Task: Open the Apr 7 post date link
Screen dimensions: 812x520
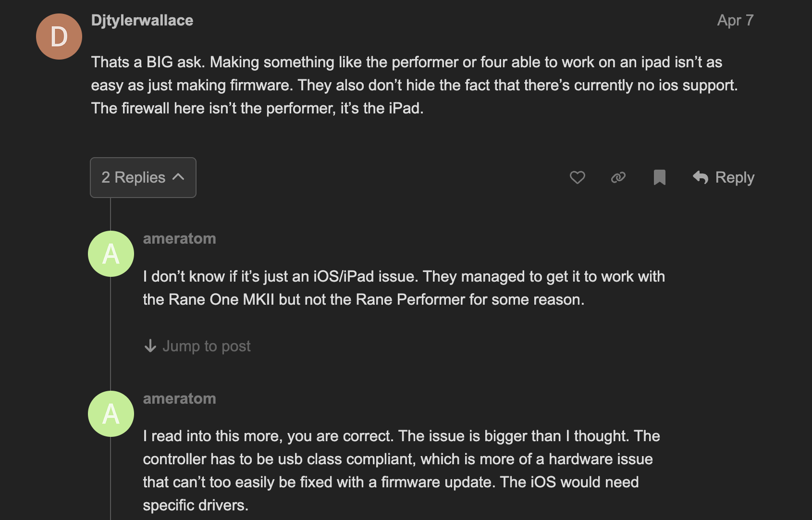Action: [x=735, y=20]
